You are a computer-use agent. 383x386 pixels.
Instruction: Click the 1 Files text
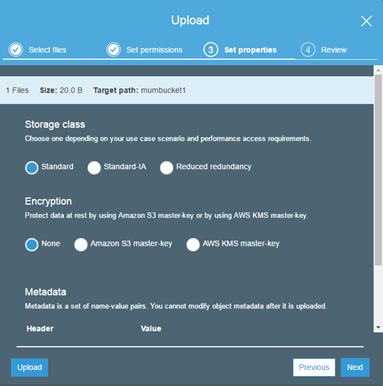17,90
